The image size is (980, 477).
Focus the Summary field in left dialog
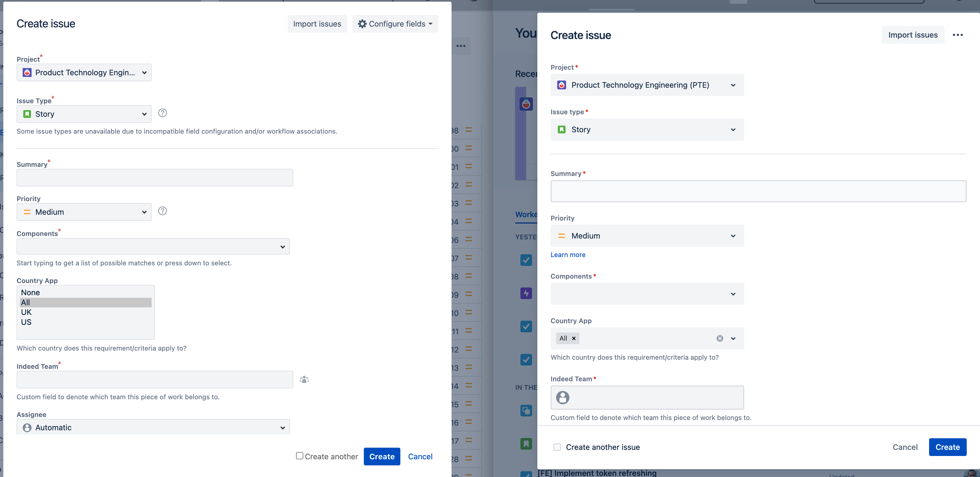tap(155, 178)
